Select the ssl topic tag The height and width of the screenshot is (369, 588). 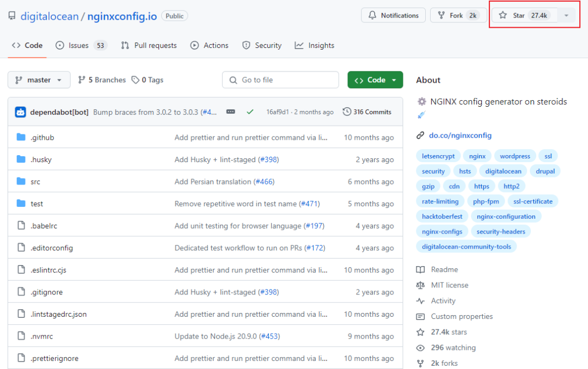click(548, 156)
